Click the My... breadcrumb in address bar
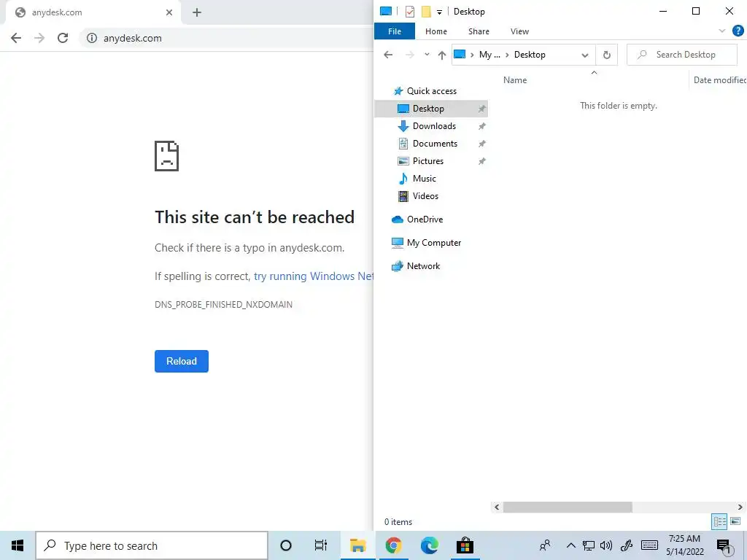Viewport: 747px width, 560px height. (489, 55)
